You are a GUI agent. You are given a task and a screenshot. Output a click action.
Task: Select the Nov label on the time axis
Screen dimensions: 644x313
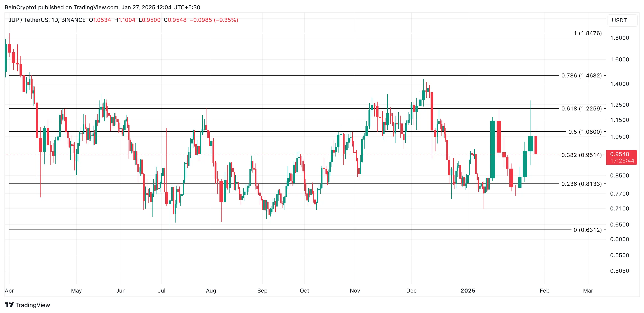tap(355, 290)
